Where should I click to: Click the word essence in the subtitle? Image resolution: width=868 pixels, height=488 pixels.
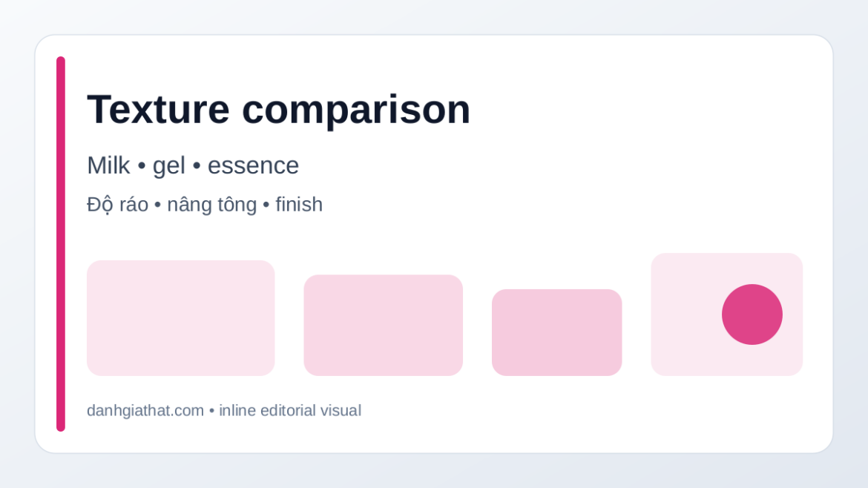coord(253,166)
